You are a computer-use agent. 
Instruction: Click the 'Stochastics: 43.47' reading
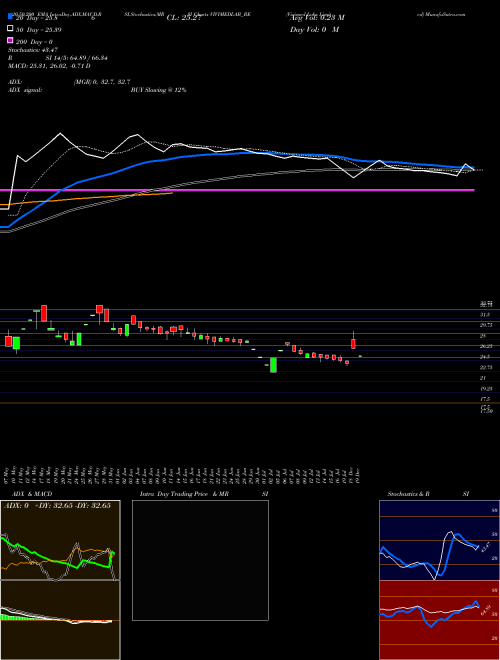click(x=33, y=50)
